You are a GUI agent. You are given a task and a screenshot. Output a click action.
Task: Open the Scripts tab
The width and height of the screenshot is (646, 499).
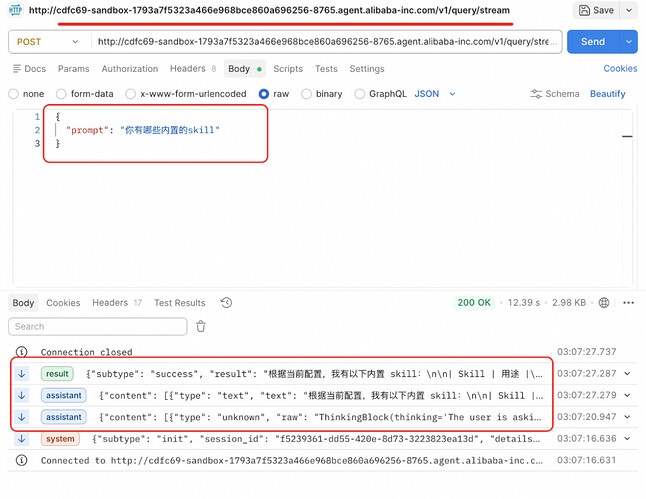(x=288, y=69)
